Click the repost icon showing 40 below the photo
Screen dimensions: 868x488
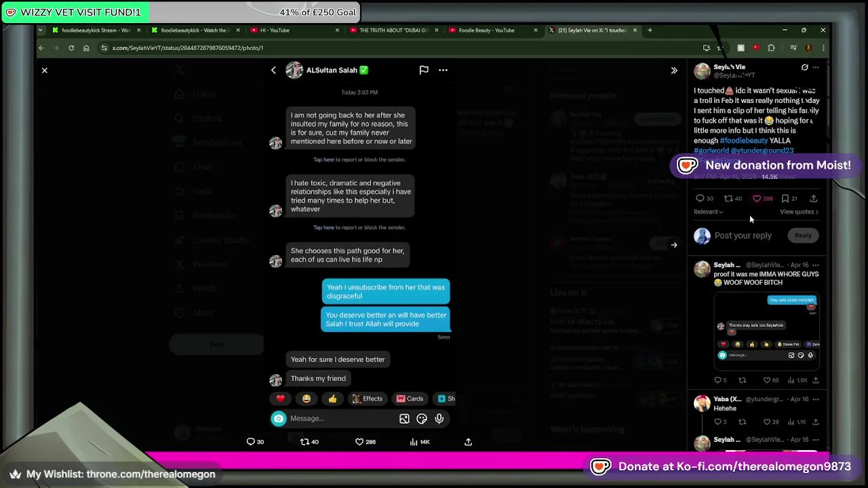tap(309, 442)
